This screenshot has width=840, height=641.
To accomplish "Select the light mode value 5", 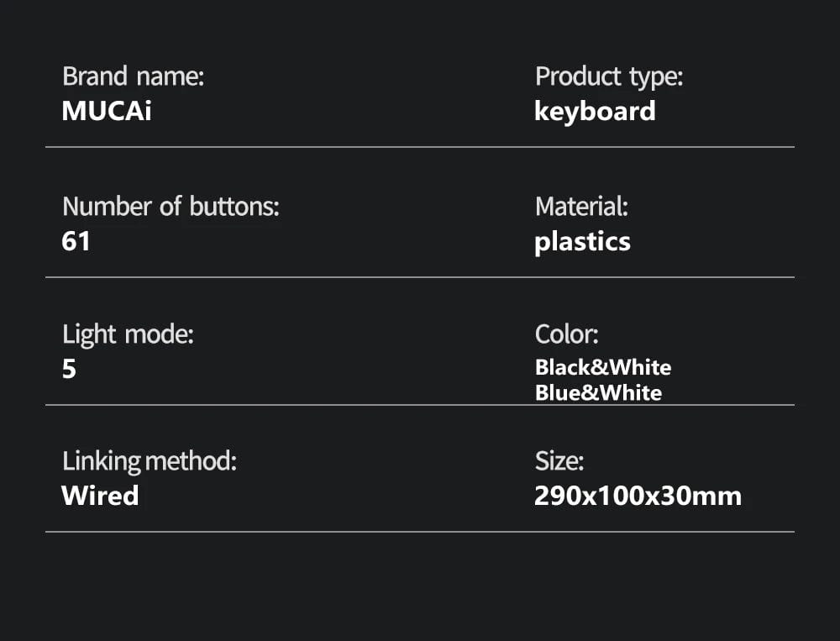I will [x=69, y=370].
